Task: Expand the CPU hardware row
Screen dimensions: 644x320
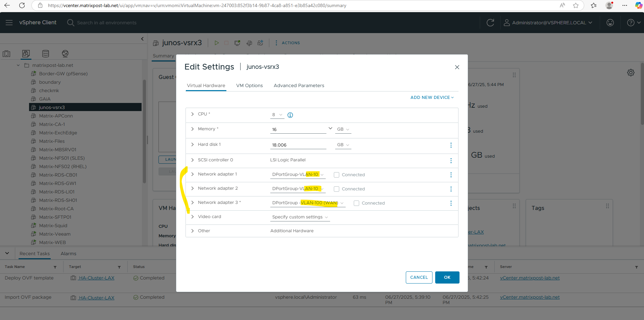Action: [193, 114]
